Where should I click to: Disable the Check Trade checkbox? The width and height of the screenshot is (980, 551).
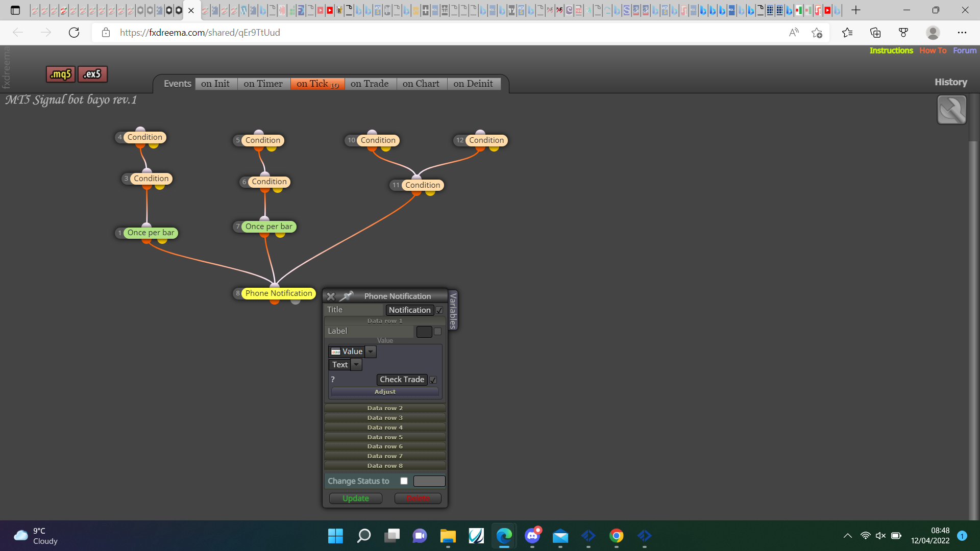coord(433,380)
